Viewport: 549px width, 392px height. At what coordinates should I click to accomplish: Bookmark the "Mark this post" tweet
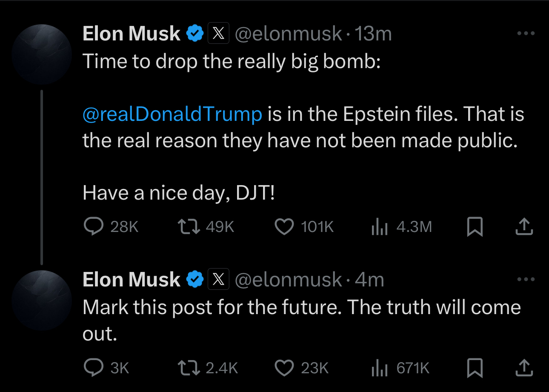click(475, 368)
